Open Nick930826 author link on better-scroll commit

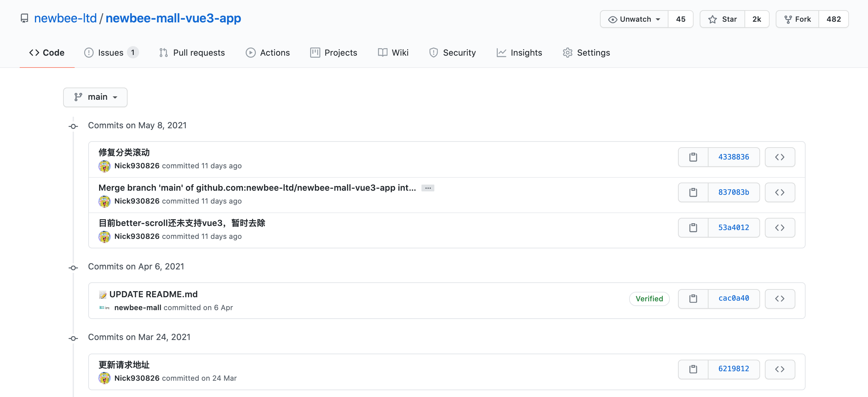pyautogui.click(x=137, y=237)
